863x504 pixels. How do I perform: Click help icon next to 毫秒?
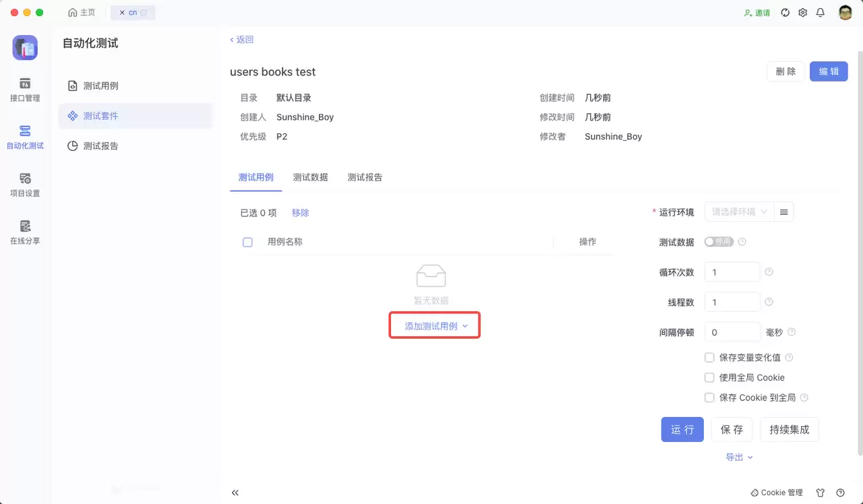(792, 332)
